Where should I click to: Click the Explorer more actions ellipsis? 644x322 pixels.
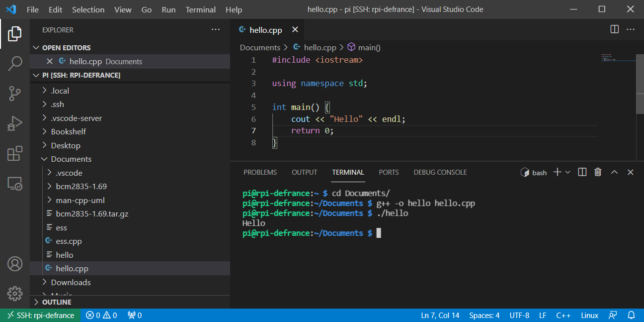point(215,30)
